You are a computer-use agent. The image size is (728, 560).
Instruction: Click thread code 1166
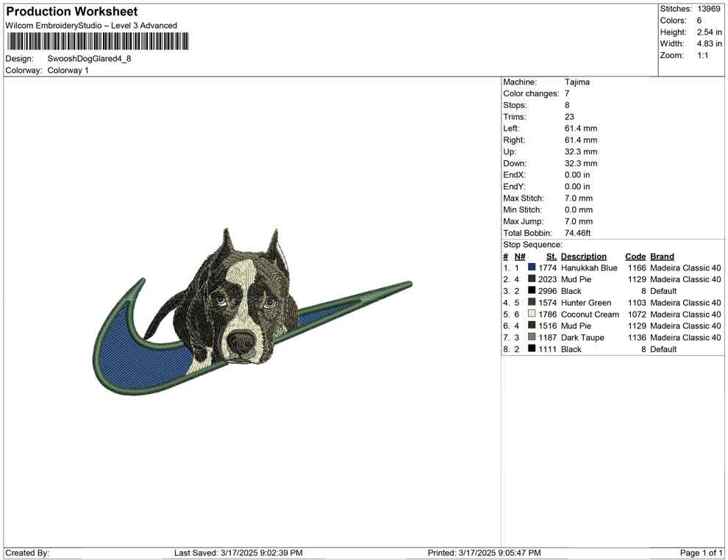[x=637, y=268]
